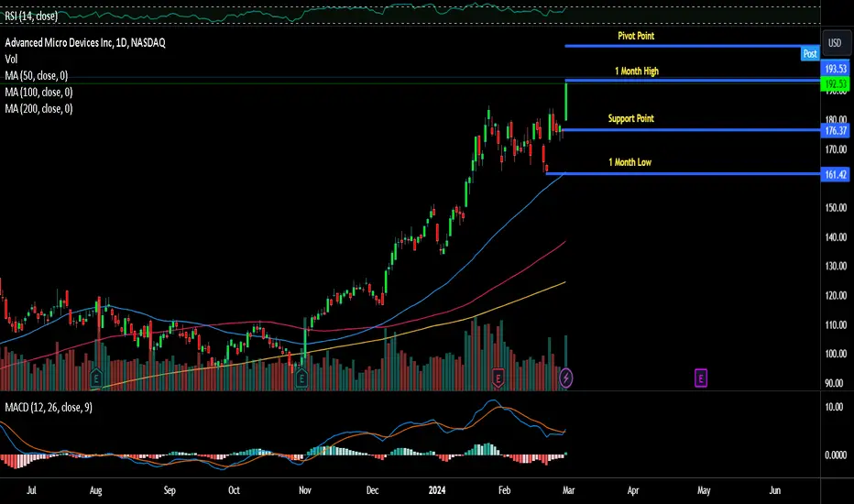Click the 161.42 price tag
Image resolution: width=854 pixels, height=504 pixels.
(835, 174)
